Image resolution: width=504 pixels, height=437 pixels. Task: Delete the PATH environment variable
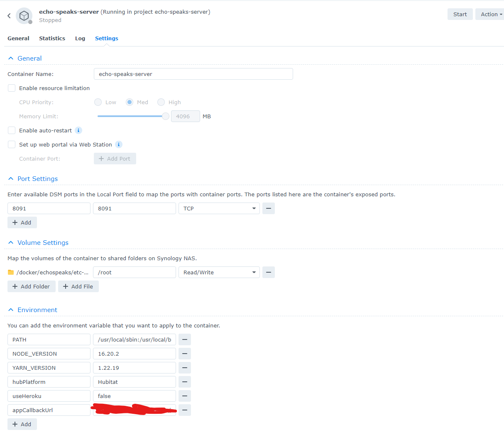point(185,339)
